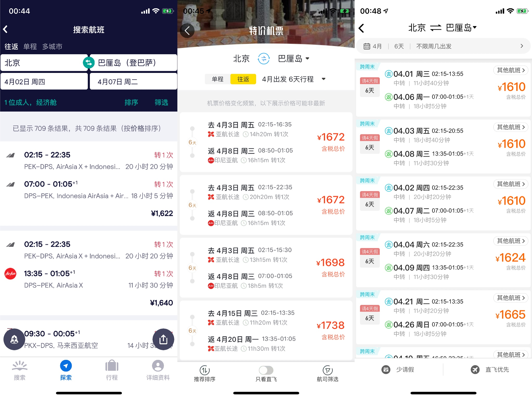Switch to the 多城市 multi-city tab
532x398 pixels.
[x=52, y=47]
